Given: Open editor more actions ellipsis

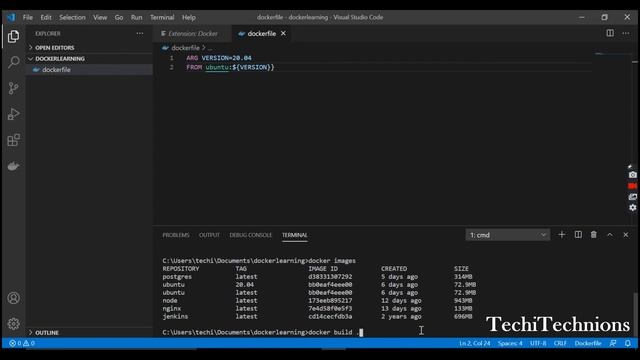Looking at the screenshot, I should coord(626,33).
